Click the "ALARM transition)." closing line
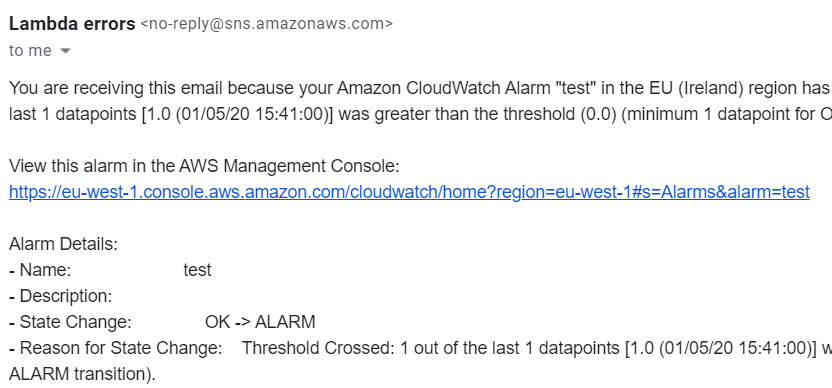Image resolution: width=832 pixels, height=388 pixels. (x=82, y=374)
